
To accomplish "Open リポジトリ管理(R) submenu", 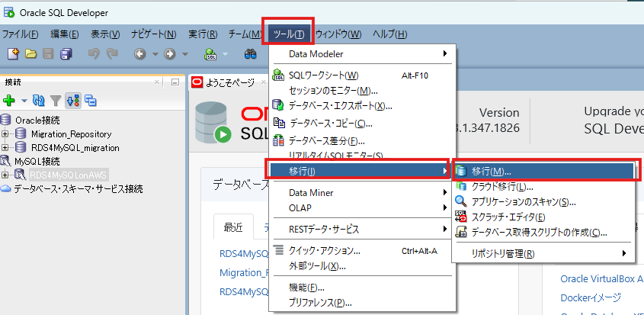I will pos(542,254).
